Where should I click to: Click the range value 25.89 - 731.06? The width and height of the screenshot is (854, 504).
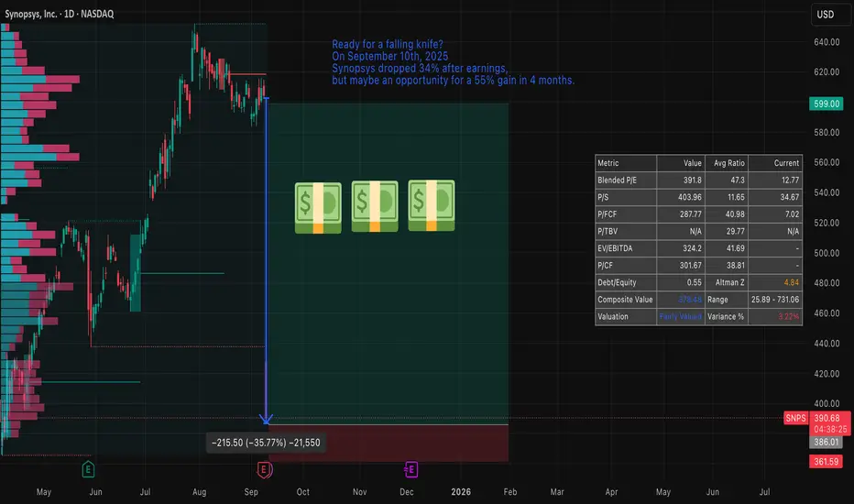pyautogui.click(x=775, y=299)
